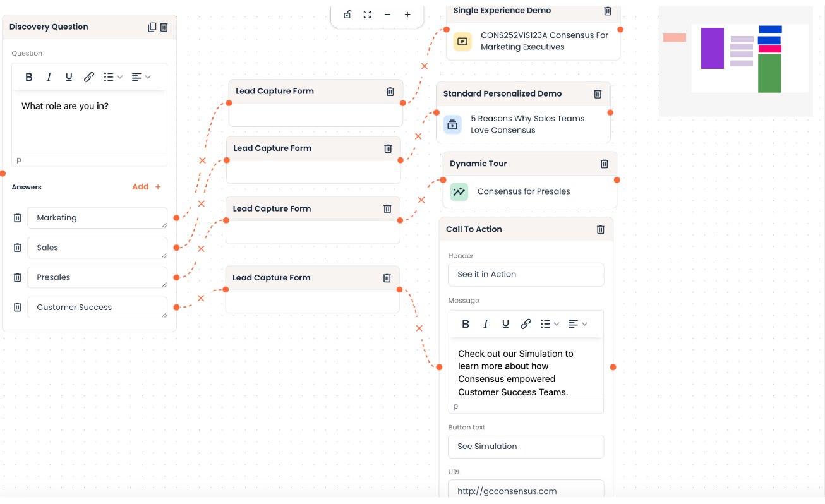Edit the Marketing answer field
825x504 pixels.
click(x=97, y=218)
